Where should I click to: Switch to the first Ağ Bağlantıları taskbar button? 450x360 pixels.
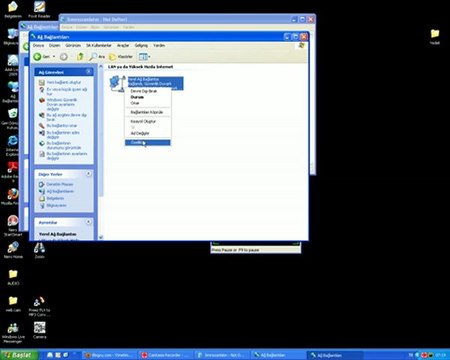[279, 355]
